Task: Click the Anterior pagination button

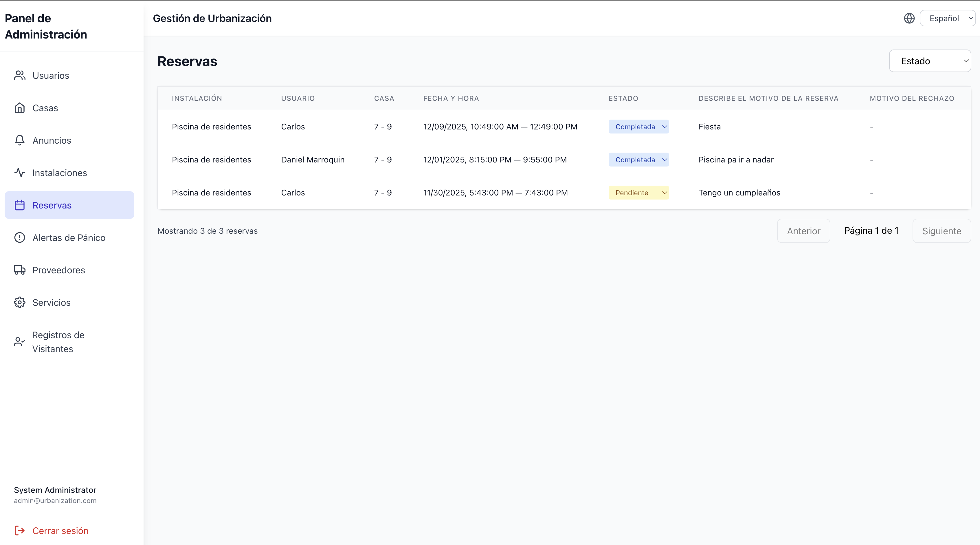Action: tap(803, 231)
